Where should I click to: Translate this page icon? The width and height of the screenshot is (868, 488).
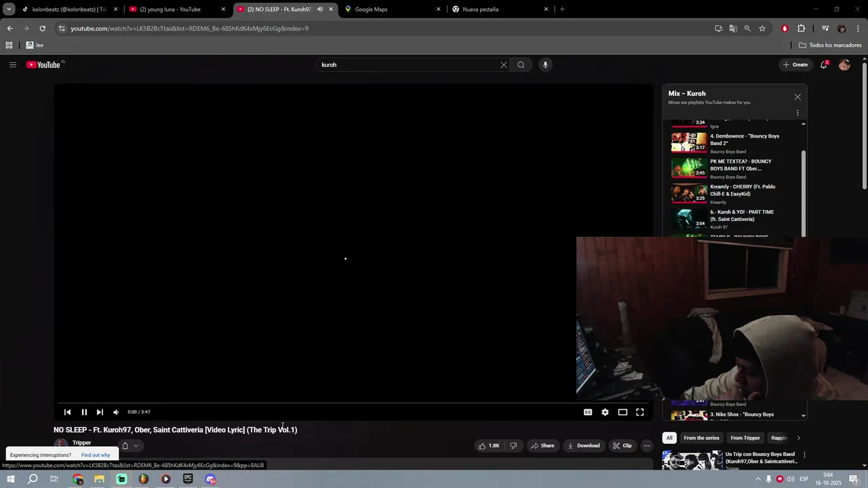733,28
